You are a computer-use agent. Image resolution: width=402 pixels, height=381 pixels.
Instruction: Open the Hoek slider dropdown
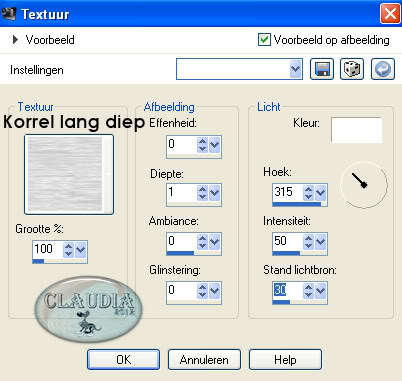(x=320, y=193)
